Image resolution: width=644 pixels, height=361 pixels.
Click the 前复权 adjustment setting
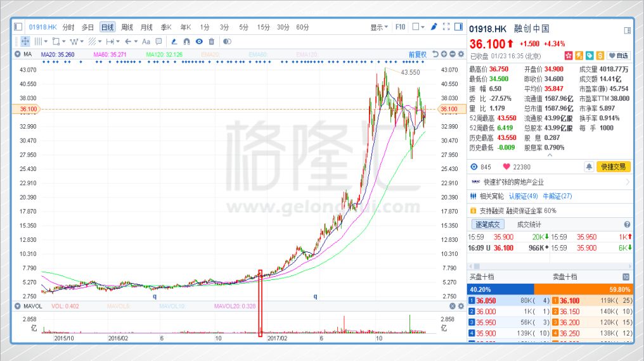click(417, 54)
